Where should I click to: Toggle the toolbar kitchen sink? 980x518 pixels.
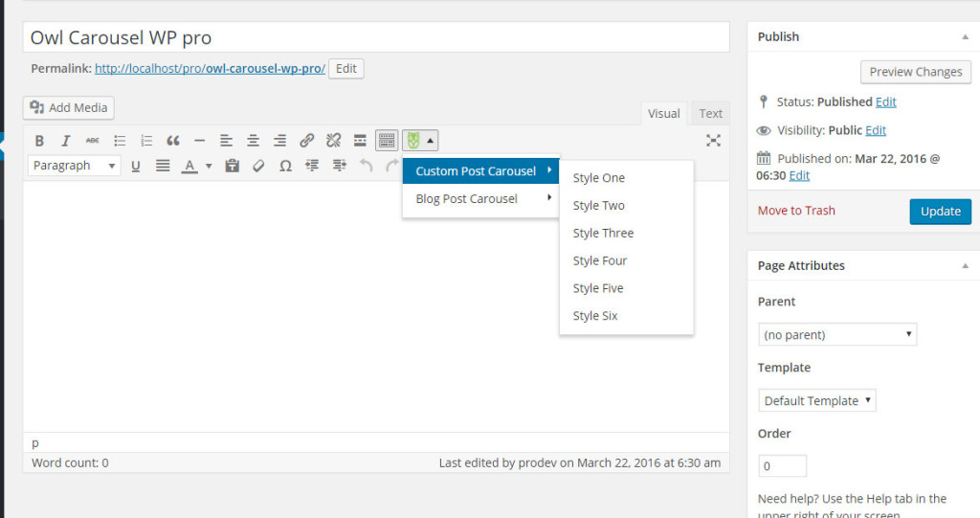(x=387, y=141)
